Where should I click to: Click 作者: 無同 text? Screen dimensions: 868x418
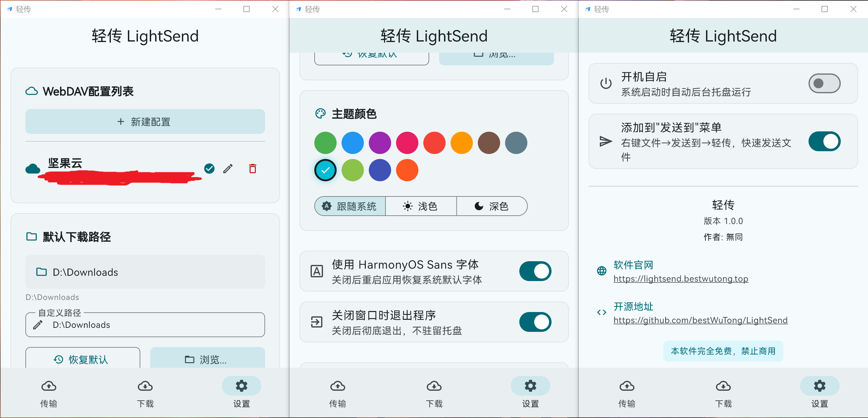tap(723, 237)
